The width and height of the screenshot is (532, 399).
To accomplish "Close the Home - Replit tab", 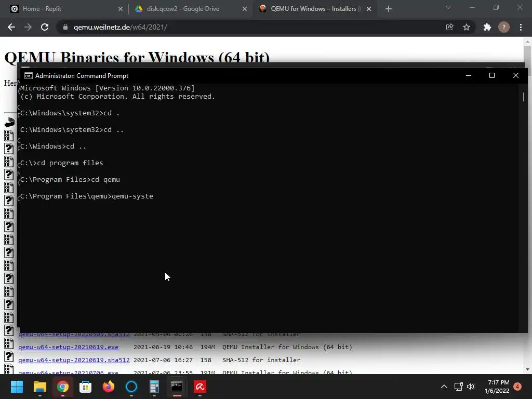I will pyautogui.click(x=121, y=9).
